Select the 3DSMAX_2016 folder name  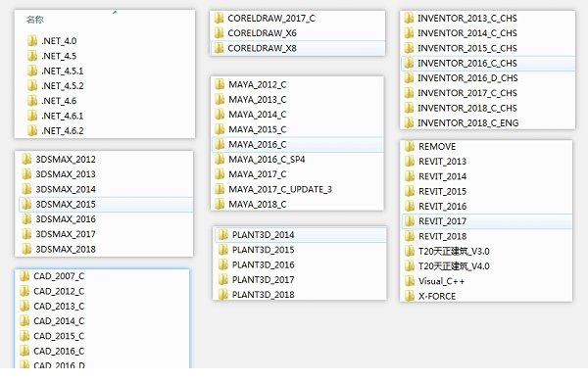pyautogui.click(x=66, y=219)
